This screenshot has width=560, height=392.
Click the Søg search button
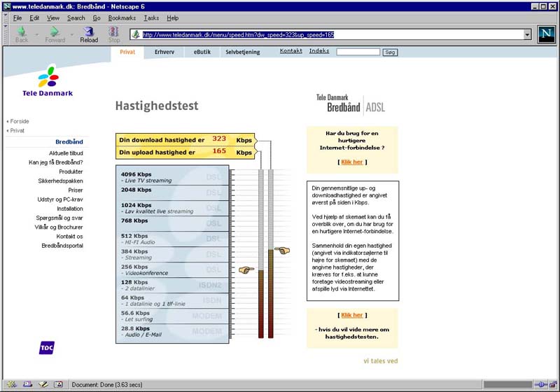(x=390, y=52)
